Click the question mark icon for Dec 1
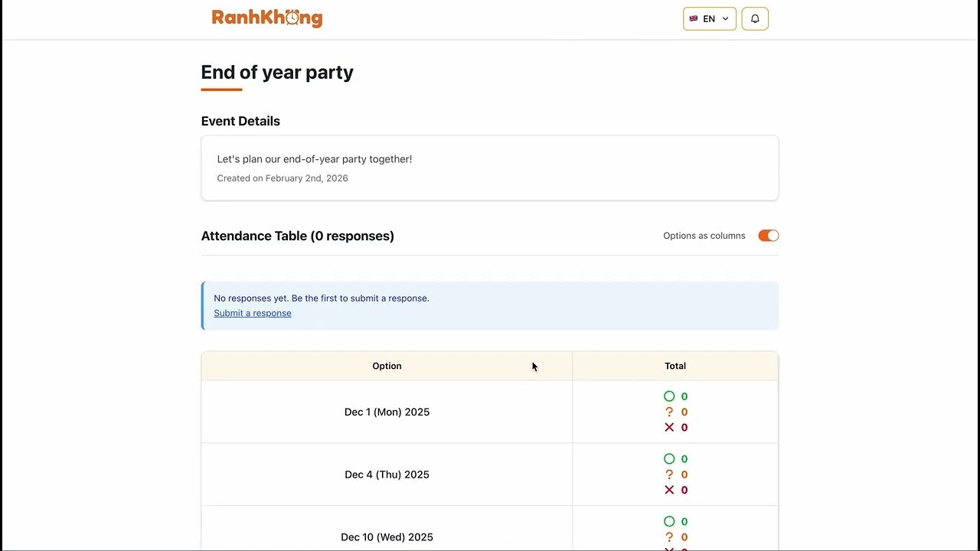 coord(669,412)
